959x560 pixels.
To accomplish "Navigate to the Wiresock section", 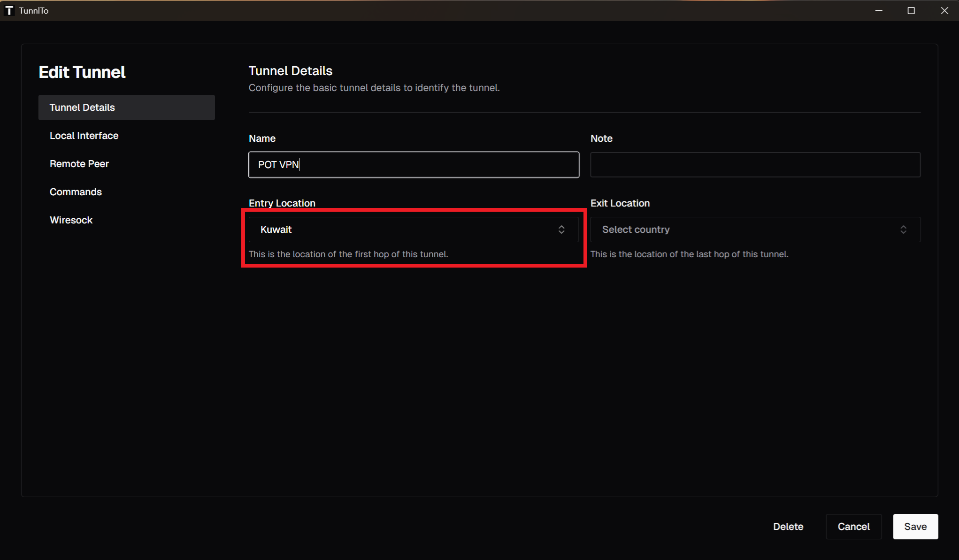I will pos(71,220).
